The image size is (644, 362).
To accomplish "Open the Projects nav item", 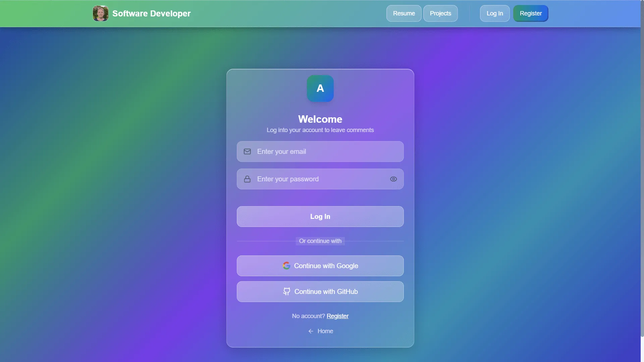I will [x=440, y=13].
